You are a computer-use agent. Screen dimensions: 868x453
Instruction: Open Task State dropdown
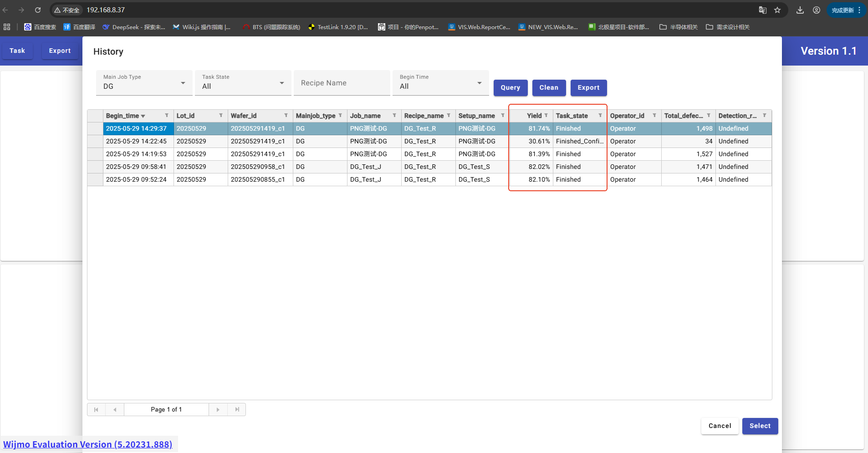click(243, 83)
